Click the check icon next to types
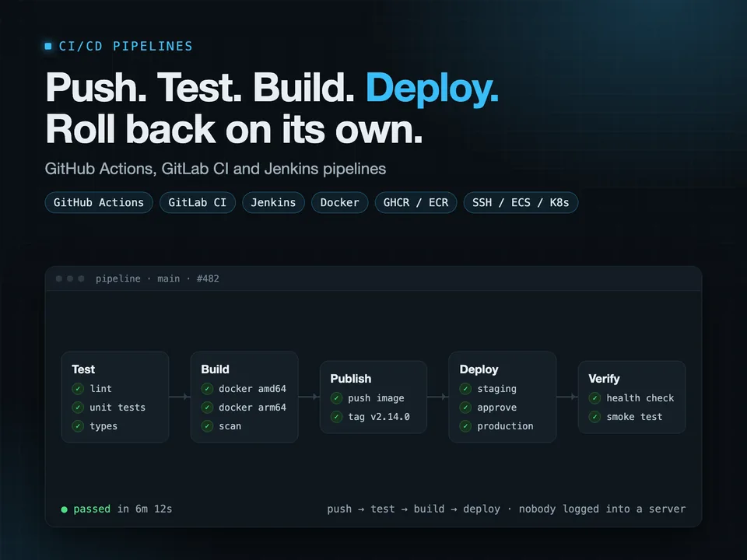The image size is (747, 560). 78,425
